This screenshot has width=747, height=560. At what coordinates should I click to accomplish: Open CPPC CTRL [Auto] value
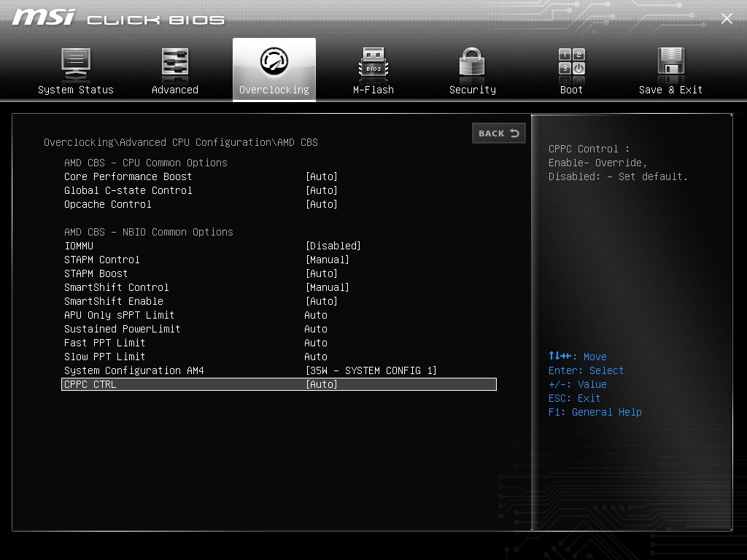tap(322, 384)
